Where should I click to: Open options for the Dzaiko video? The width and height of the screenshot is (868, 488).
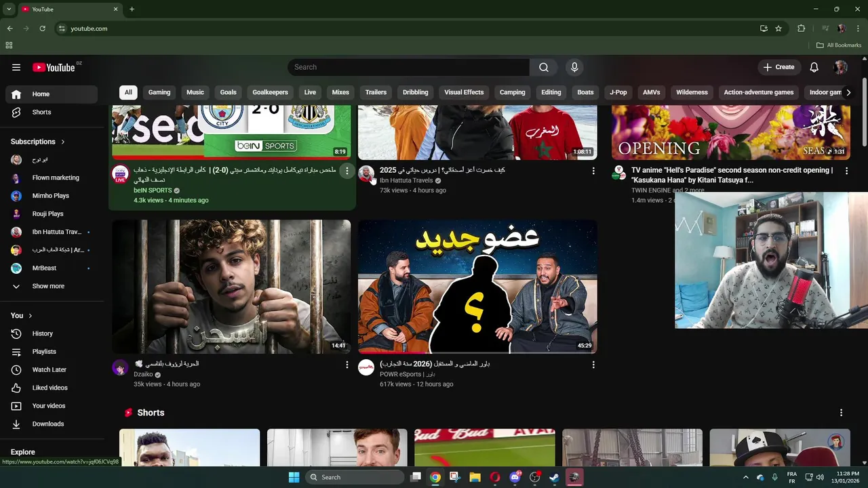pos(347,365)
